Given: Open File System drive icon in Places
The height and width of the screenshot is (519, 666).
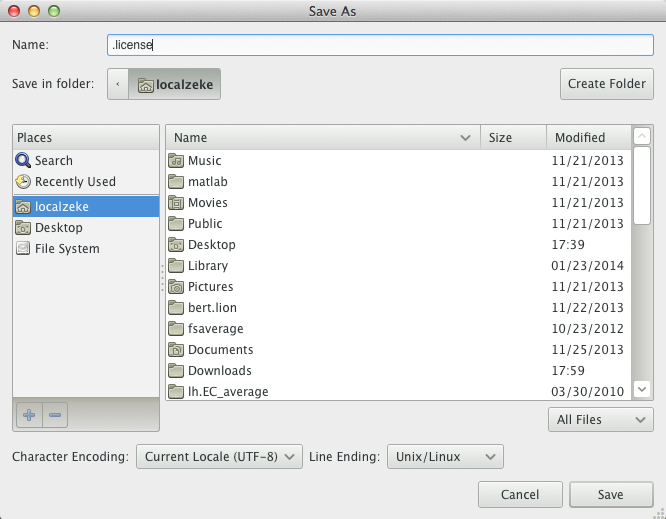Looking at the screenshot, I should point(23,248).
